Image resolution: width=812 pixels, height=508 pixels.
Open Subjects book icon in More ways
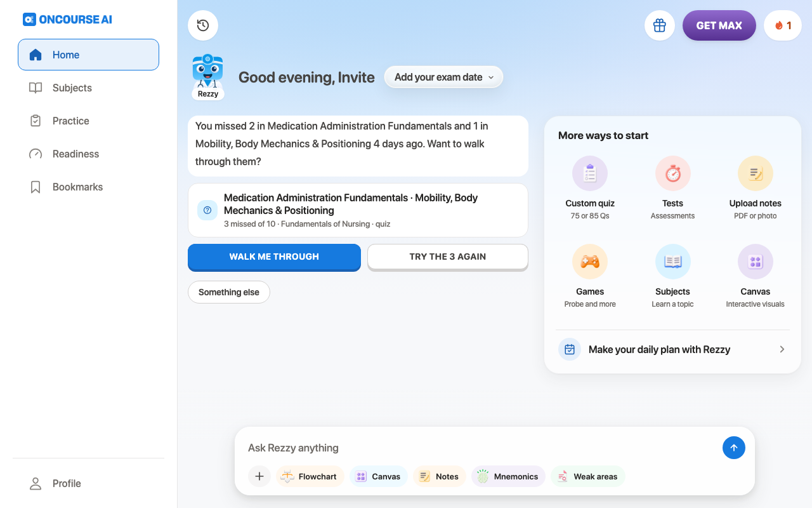(x=672, y=262)
